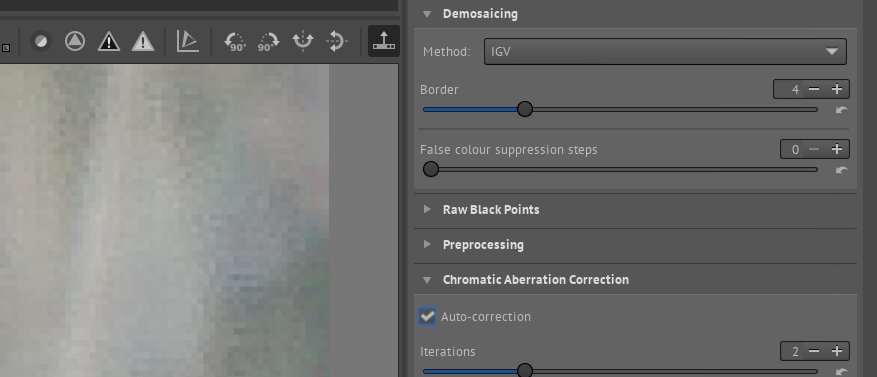Screen dimensions: 877x377
Task: Reset False colour suppression steps to default
Action: click(x=841, y=170)
